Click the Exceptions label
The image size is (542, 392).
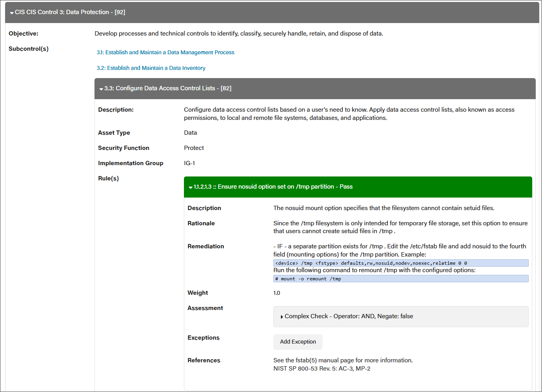point(203,338)
